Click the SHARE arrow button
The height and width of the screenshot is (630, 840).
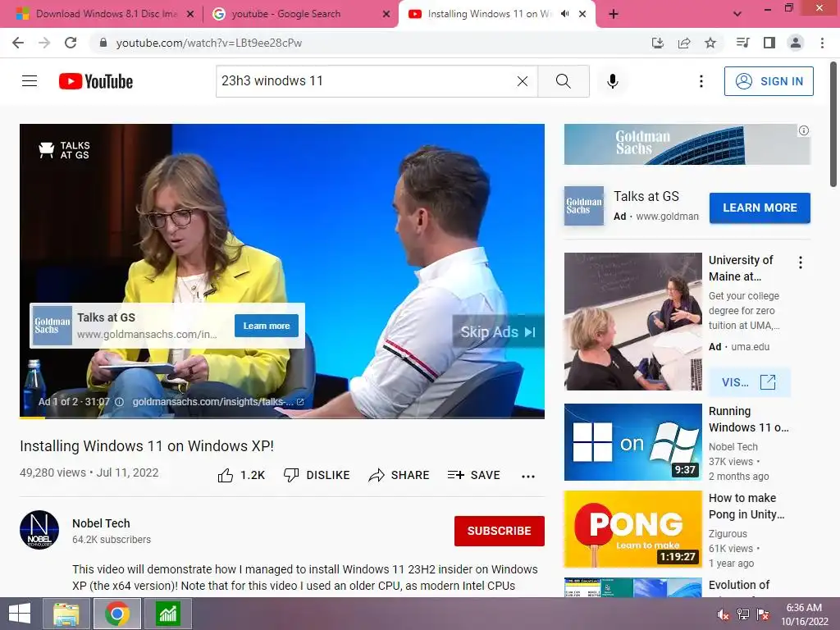click(399, 475)
